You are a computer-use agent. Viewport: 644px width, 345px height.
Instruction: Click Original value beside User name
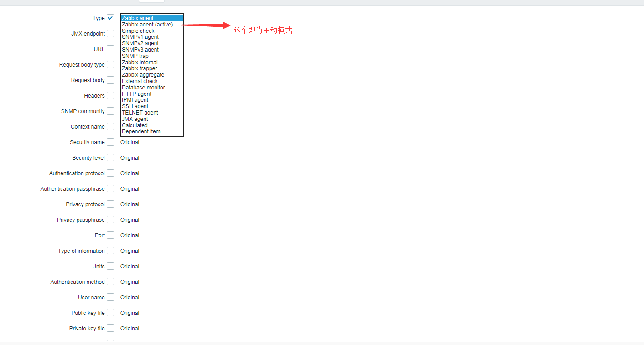(x=130, y=298)
